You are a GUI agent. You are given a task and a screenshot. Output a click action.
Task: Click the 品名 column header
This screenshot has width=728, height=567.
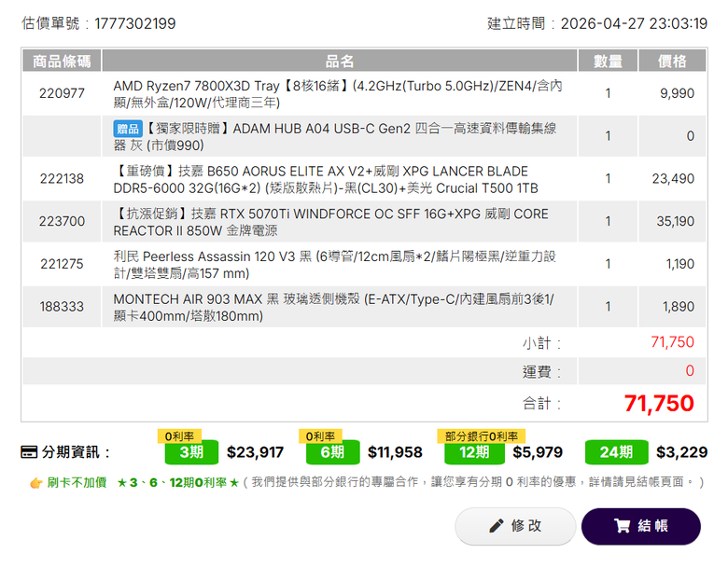[x=340, y=61]
